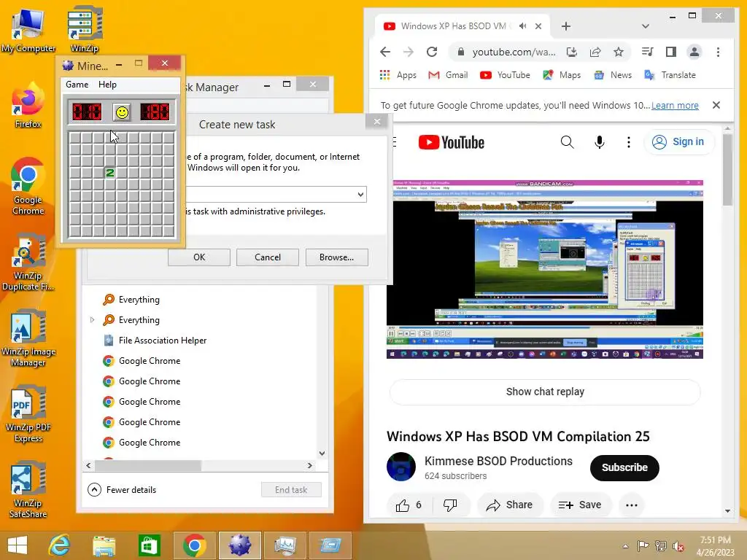Image resolution: width=747 pixels, height=560 pixels.
Task: Open the Windows Start button
Action: click(18, 545)
